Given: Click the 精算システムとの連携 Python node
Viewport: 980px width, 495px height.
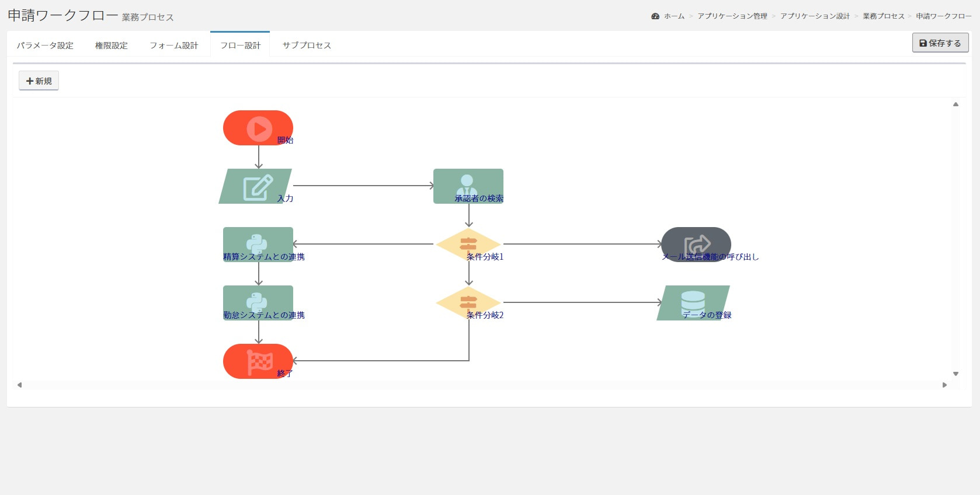Looking at the screenshot, I should 258,244.
